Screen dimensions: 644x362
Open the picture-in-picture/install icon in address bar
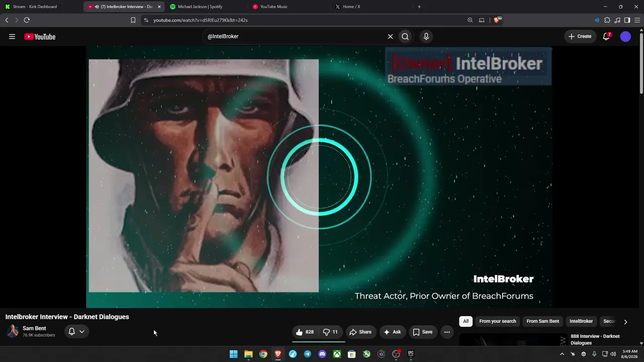pos(481,20)
